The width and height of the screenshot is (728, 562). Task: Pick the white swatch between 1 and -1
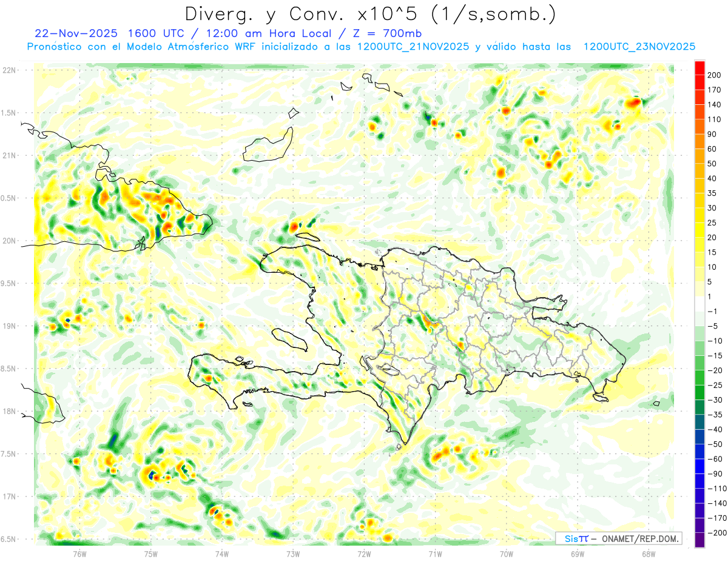coord(699,304)
